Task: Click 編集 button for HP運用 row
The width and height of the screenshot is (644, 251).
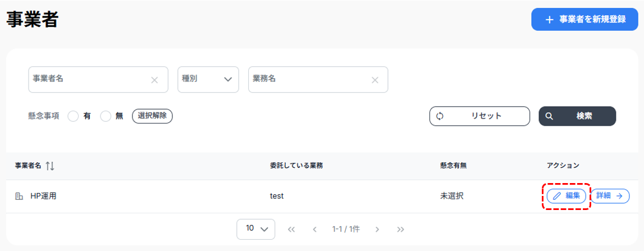Action: (x=567, y=196)
